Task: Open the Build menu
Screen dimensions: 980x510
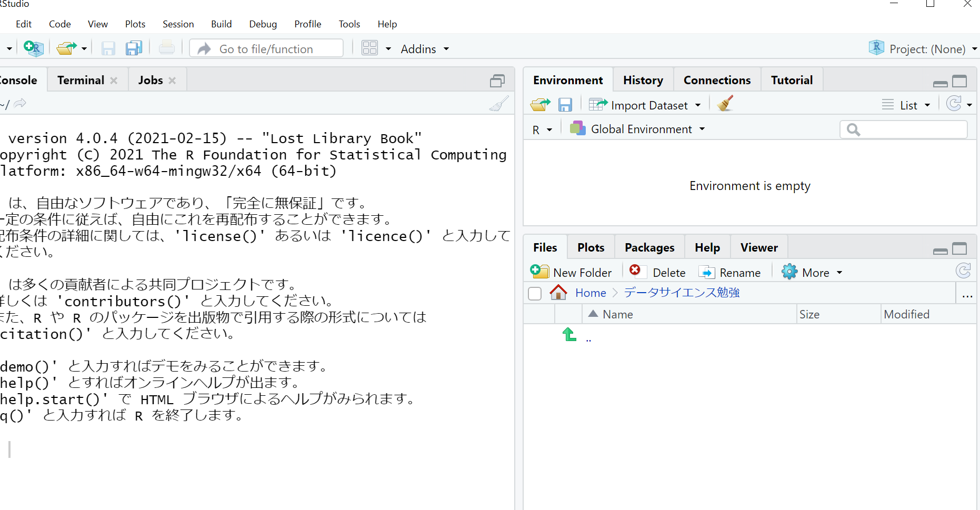Action: [x=222, y=24]
